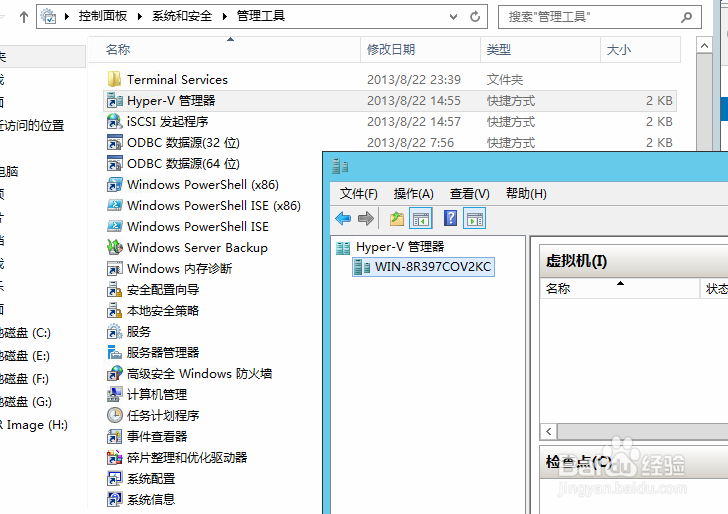Image resolution: width=728 pixels, height=514 pixels.
Task: Select the ODBC 数据源(64 位) icon
Action: [x=114, y=163]
